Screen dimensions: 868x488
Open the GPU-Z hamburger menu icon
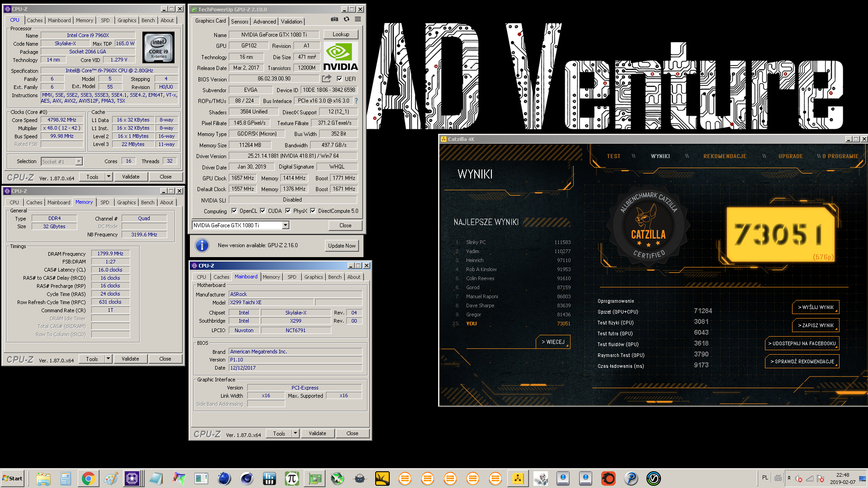click(358, 19)
